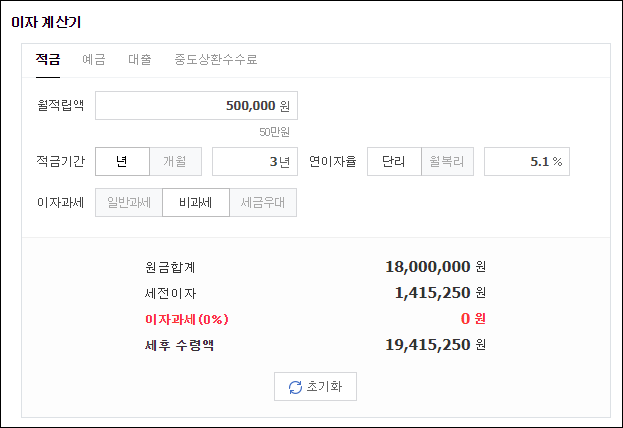Click the 월적립액 label
Screen dimensions: 623x428
(60, 105)
